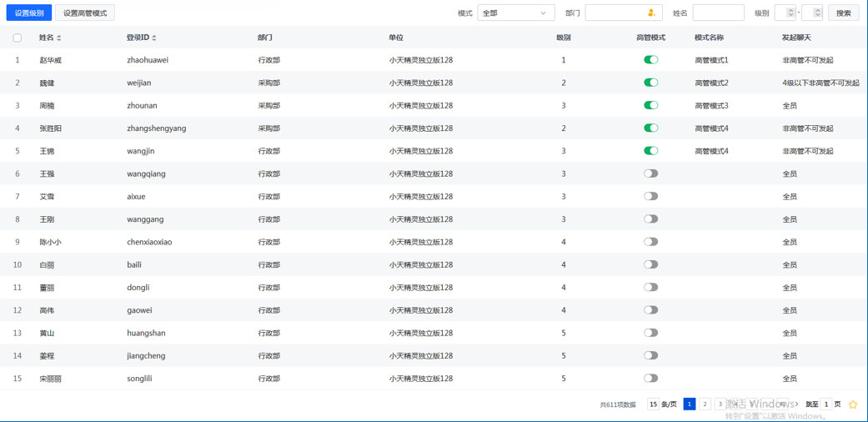Image resolution: width=868 pixels, height=422 pixels.
Task: Open the 15 条/页 page size selector
Action: [663, 404]
